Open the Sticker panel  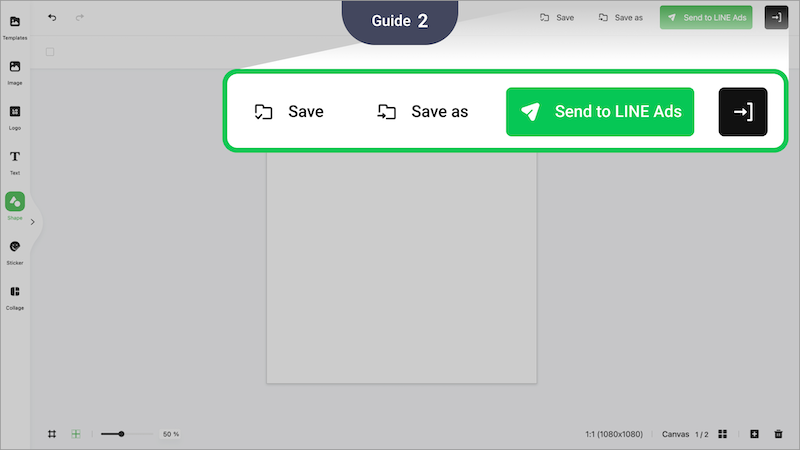click(x=15, y=250)
